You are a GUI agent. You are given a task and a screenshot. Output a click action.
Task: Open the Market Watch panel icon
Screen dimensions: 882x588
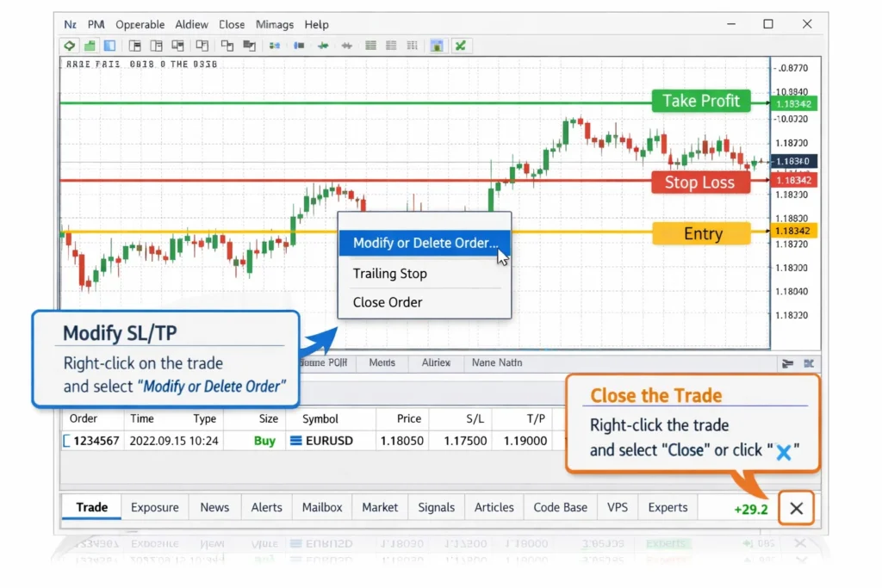pos(108,45)
